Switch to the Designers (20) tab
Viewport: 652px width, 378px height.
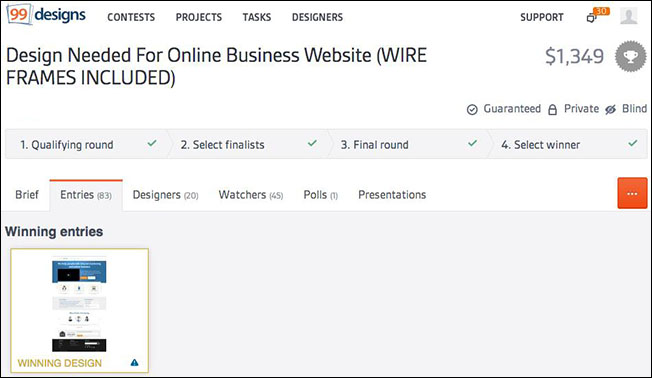point(165,195)
